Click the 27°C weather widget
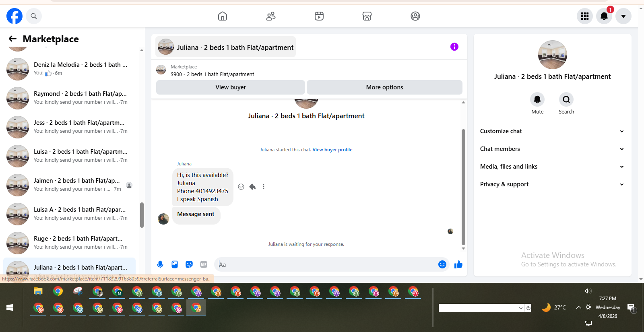Image resolution: width=644 pixels, height=332 pixels. (x=554, y=307)
